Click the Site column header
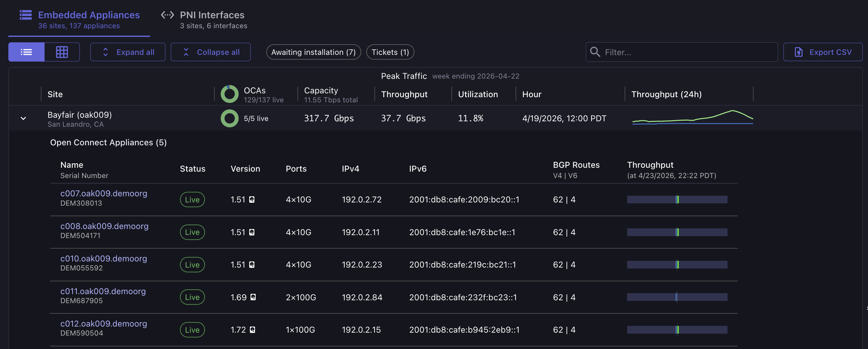This screenshot has width=868, height=349. [x=55, y=94]
